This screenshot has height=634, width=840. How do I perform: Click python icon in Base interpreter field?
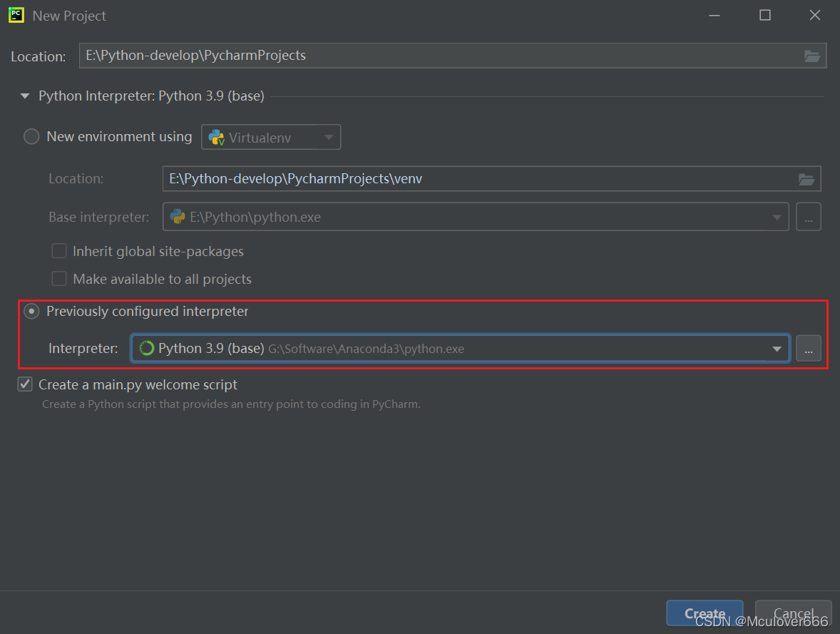tap(178, 217)
